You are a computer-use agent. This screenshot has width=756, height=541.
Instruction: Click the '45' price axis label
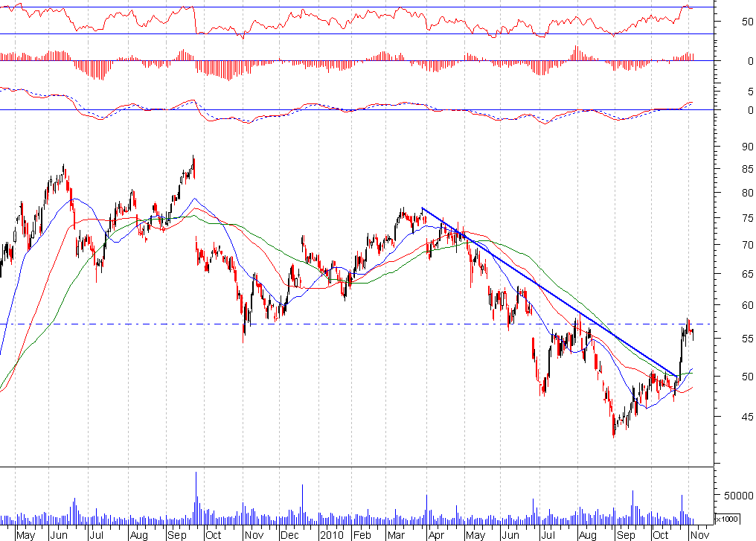[747, 417]
